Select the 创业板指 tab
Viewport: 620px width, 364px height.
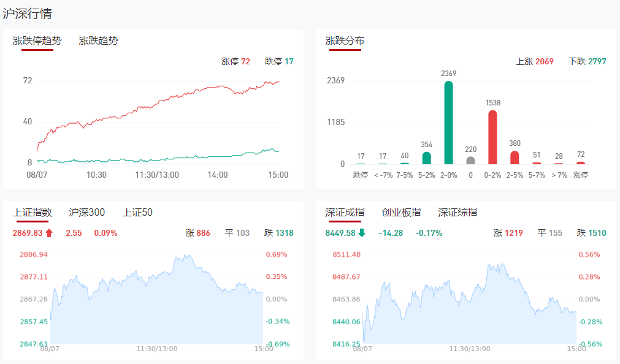coord(401,213)
